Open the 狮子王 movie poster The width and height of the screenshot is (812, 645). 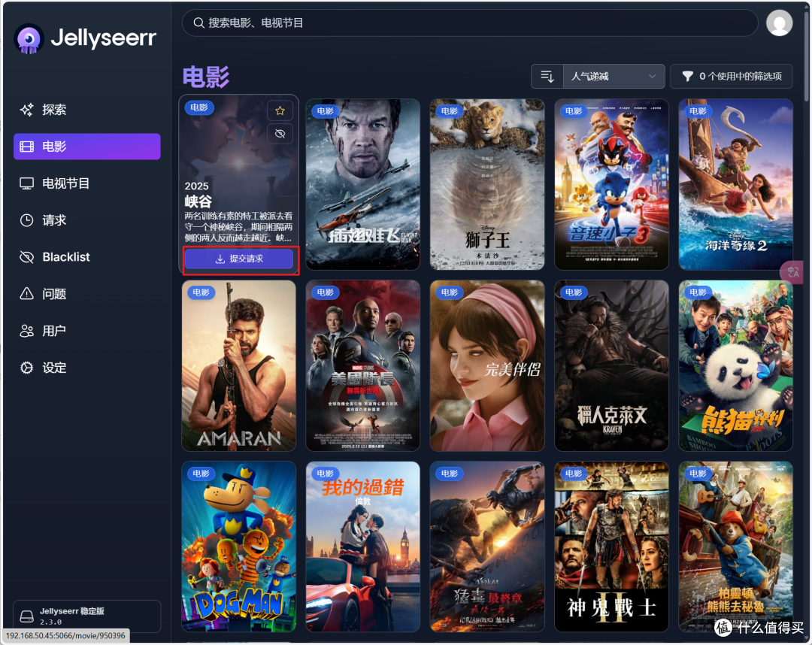click(486, 184)
